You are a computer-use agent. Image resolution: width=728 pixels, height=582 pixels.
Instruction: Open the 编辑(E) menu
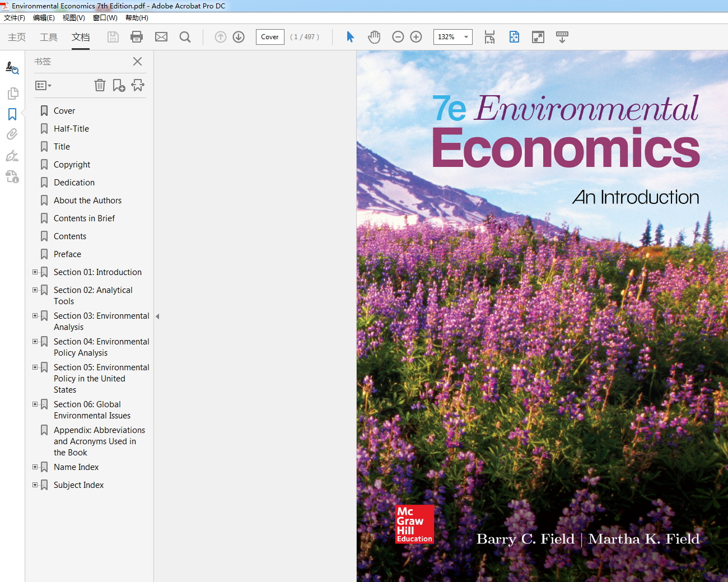pos(44,18)
